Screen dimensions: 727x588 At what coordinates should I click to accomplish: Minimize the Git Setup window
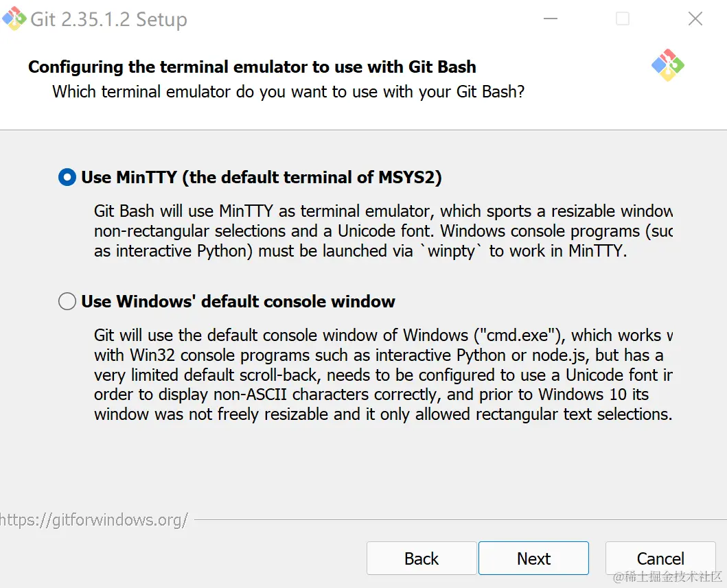(x=549, y=19)
